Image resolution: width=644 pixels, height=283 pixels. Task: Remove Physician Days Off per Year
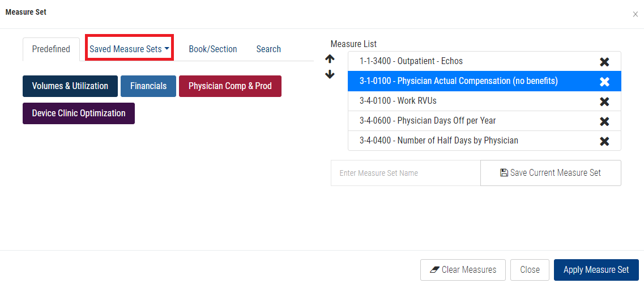604,121
